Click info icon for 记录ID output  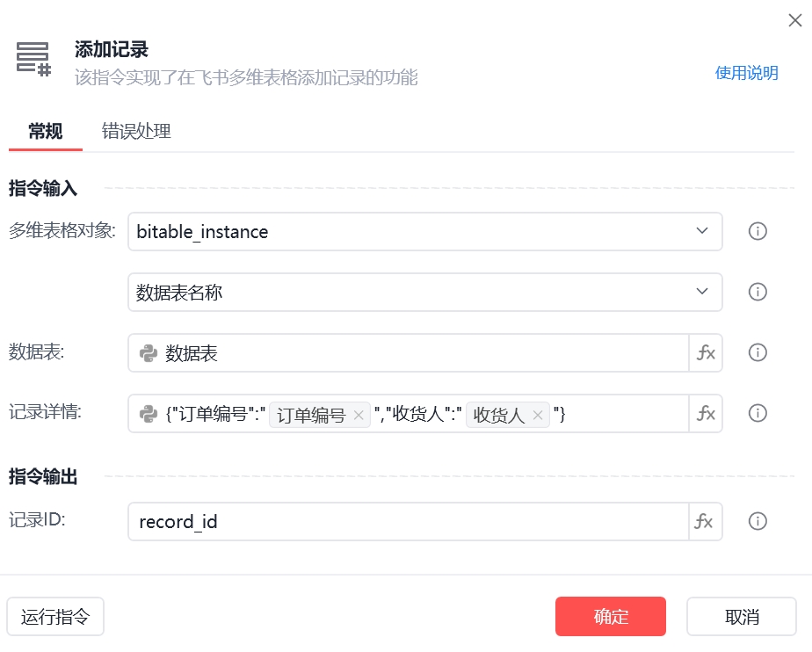(757, 521)
